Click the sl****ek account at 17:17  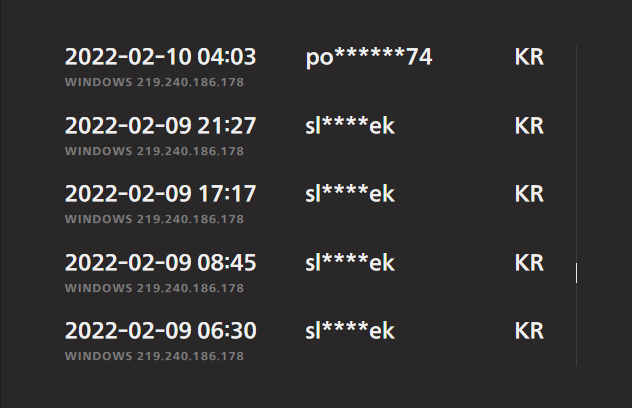[350, 194]
